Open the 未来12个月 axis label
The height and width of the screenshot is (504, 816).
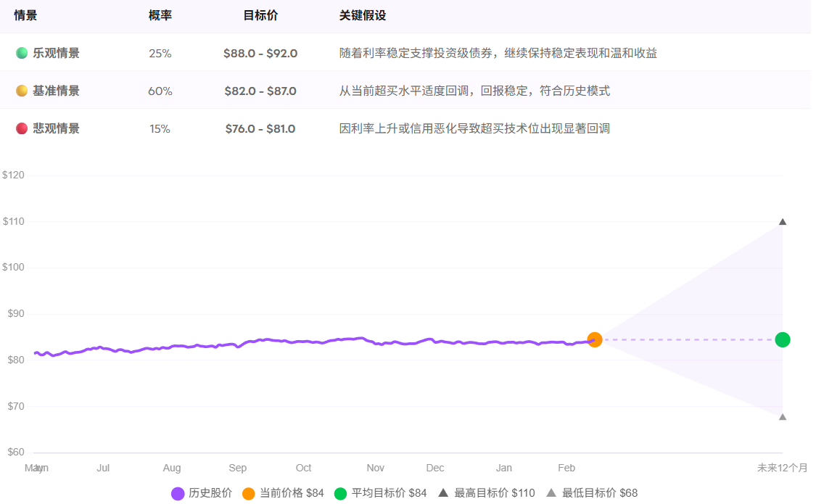click(782, 468)
